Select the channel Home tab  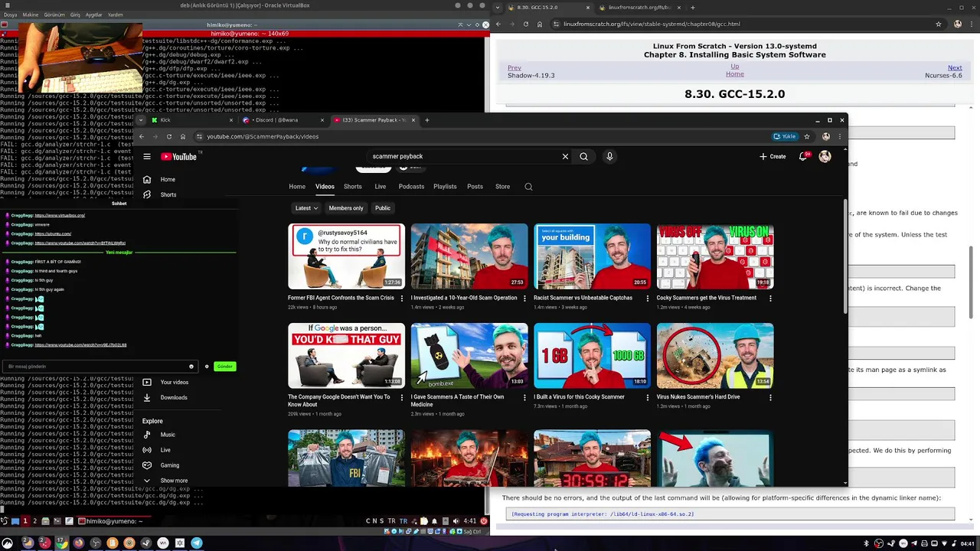[x=297, y=187]
